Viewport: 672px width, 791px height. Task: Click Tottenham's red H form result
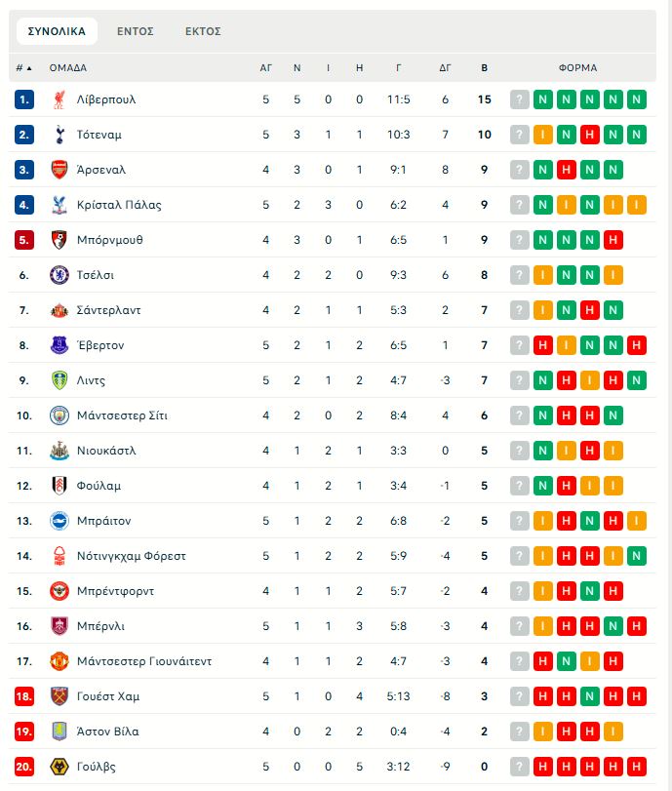pyautogui.click(x=590, y=135)
